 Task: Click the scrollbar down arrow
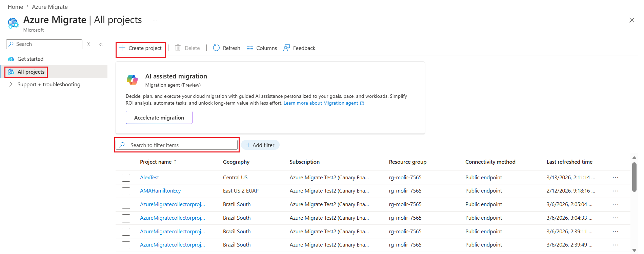tap(634, 251)
